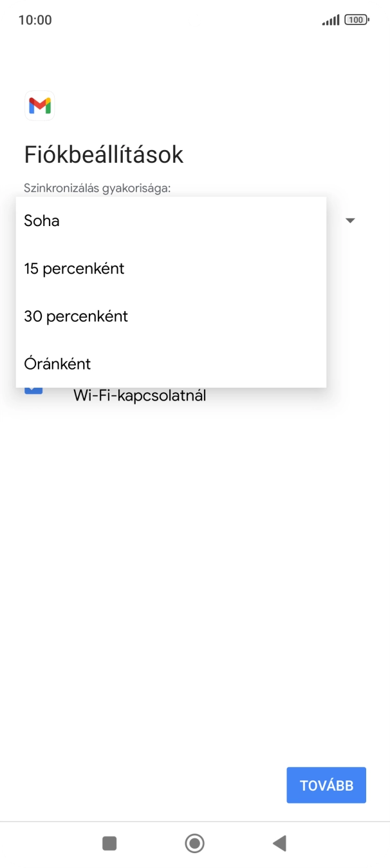The image size is (390, 868).
Task: Tap the 10:00 clock in status bar
Action: pyautogui.click(x=35, y=20)
